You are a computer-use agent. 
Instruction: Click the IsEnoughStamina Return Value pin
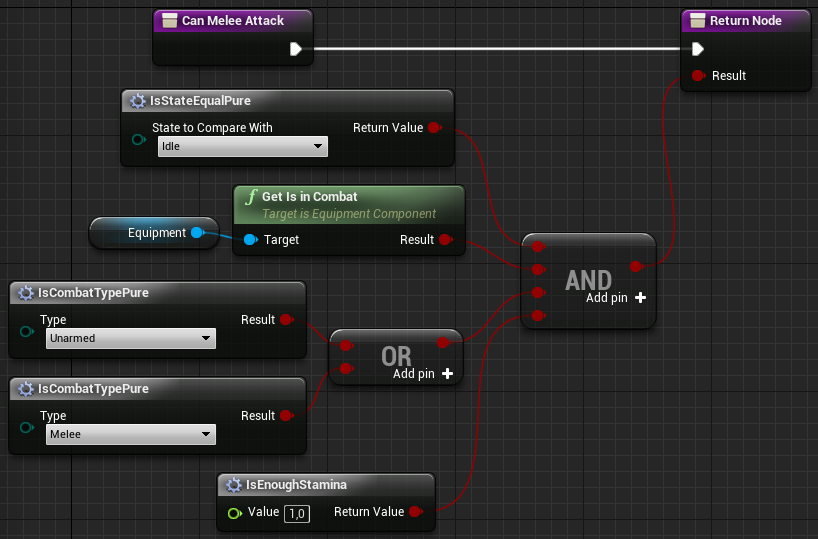(x=415, y=512)
